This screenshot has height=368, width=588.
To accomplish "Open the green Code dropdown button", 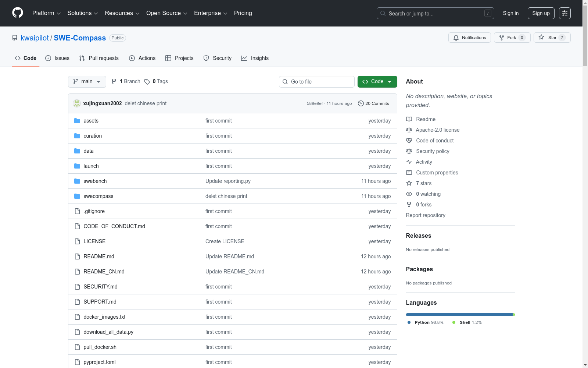I will coord(377,82).
